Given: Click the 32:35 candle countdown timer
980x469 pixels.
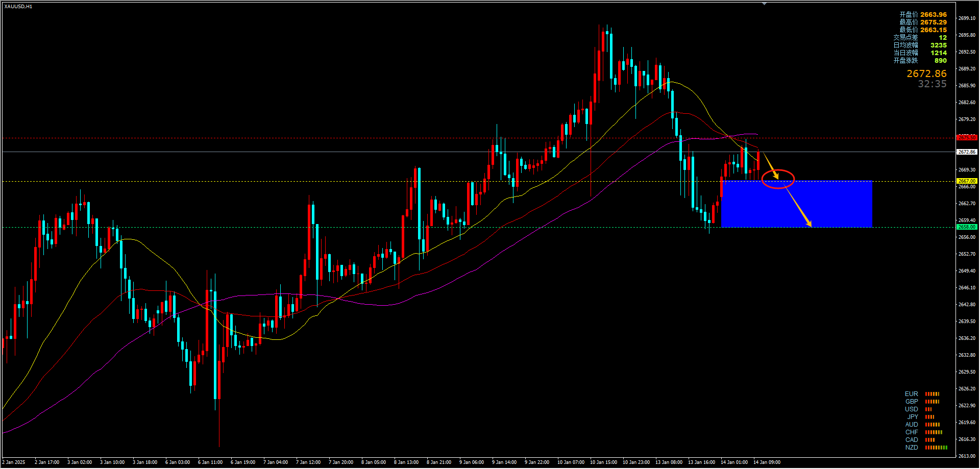Looking at the screenshot, I should 932,84.
